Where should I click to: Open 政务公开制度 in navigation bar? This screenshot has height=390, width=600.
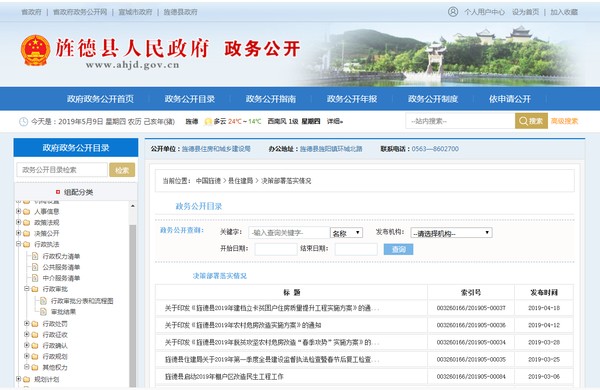[x=433, y=99]
